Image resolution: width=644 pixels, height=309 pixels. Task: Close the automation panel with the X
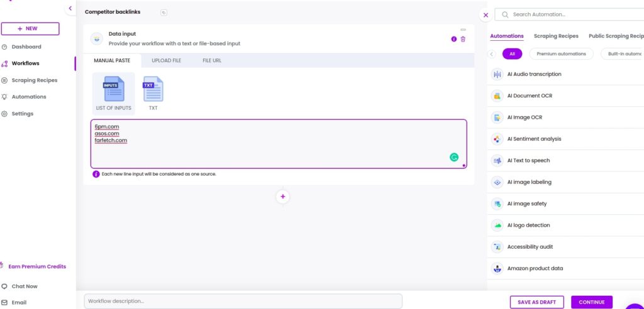coord(486,15)
